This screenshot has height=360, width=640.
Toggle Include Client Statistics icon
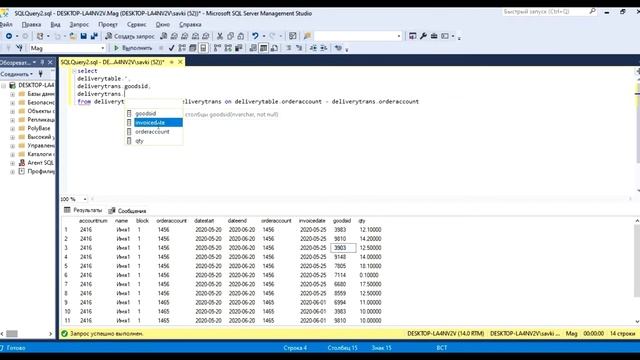[239, 48]
